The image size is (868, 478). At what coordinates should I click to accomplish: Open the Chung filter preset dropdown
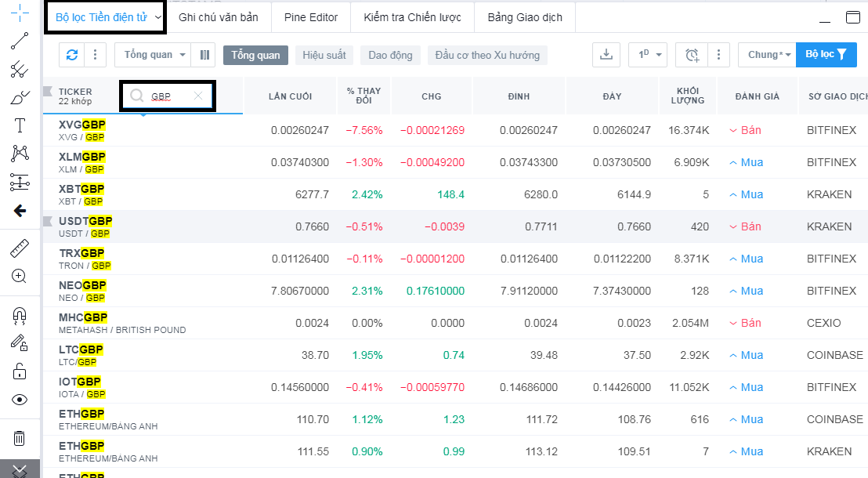[766, 55]
